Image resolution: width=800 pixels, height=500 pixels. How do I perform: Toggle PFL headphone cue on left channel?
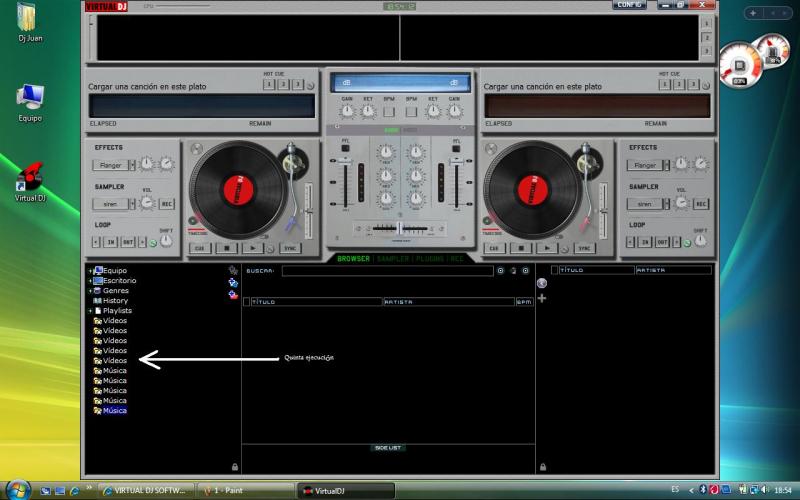[x=346, y=148]
